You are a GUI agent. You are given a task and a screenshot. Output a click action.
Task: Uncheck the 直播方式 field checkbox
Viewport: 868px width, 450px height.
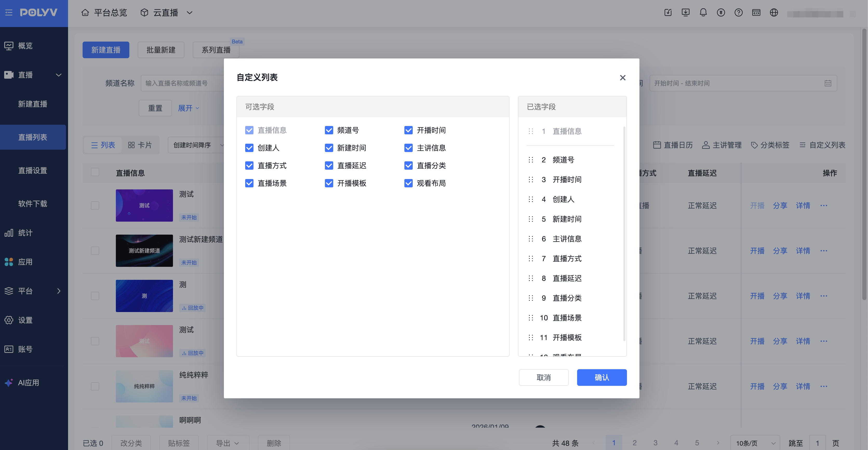coord(249,166)
